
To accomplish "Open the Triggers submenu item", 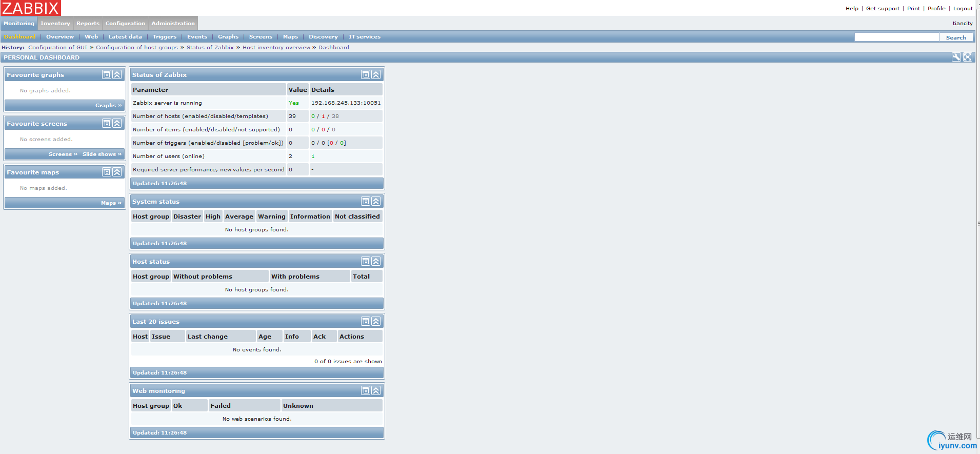I will 165,37.
